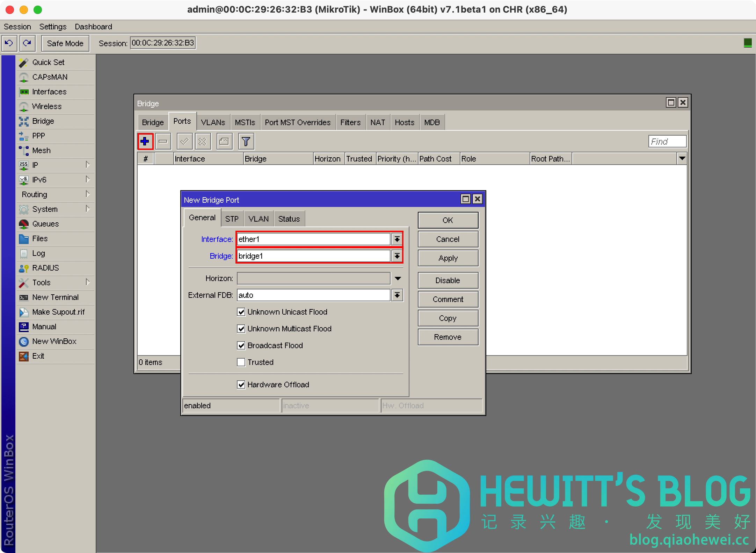Click the blue plus add-port icon

[145, 142]
